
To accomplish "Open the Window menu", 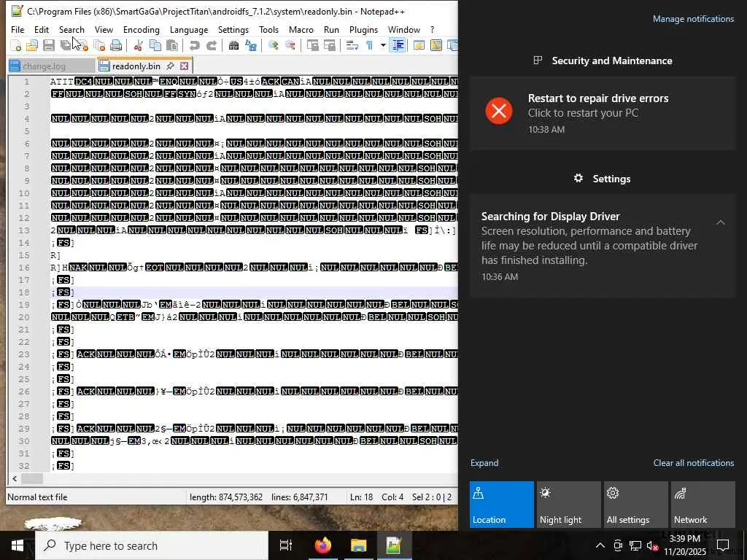I will pyautogui.click(x=404, y=29).
